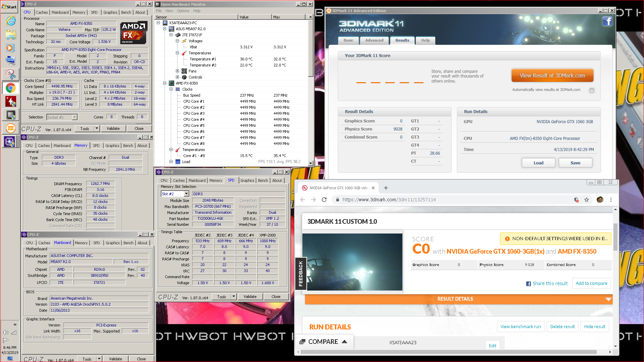Click Hide result button
The height and width of the screenshot is (362, 644).
(x=595, y=327)
